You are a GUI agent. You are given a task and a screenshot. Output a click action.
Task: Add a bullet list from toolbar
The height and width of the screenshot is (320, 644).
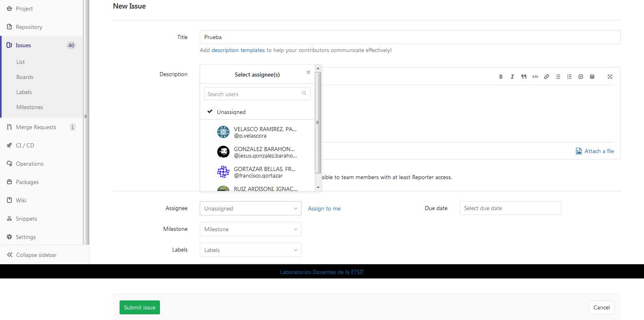click(558, 77)
